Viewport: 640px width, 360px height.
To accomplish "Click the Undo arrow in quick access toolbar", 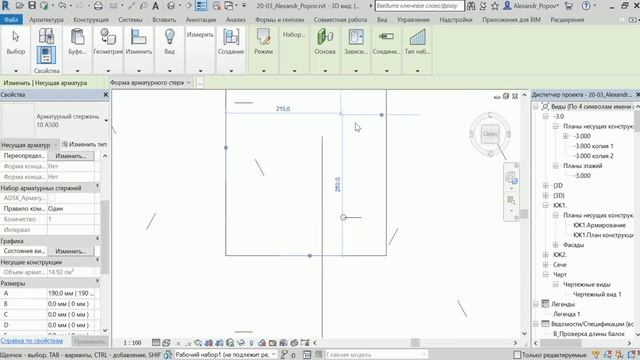I will [x=62, y=6].
